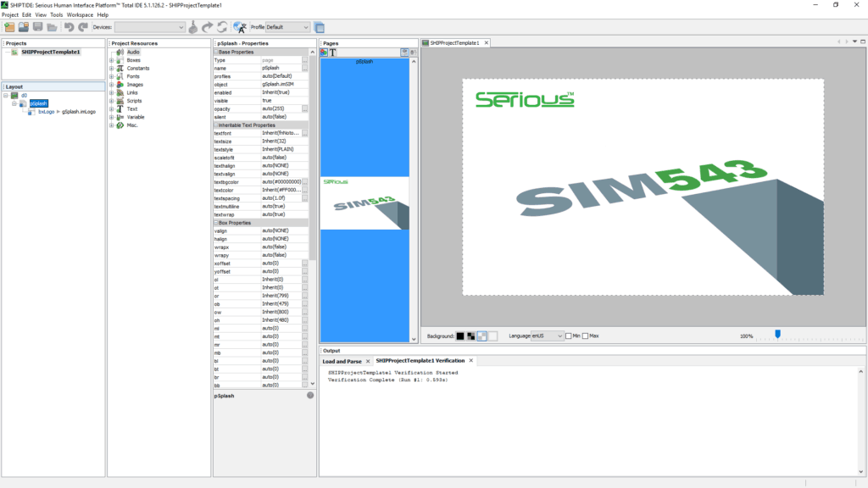Click the images icon in Pages panel

click(325, 53)
